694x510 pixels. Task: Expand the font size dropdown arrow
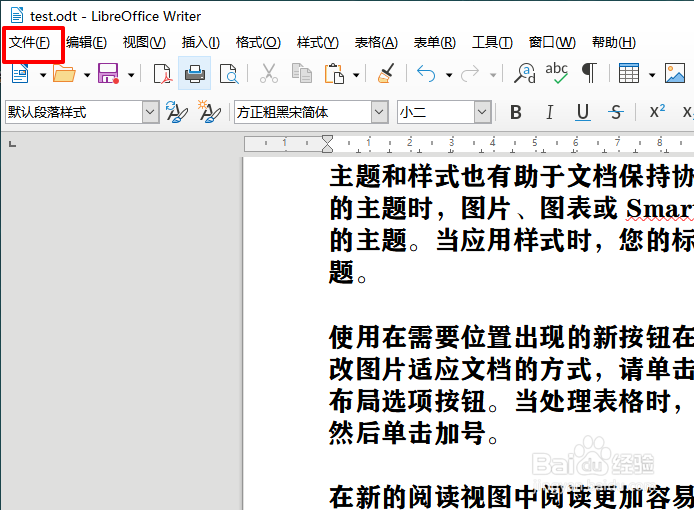[482, 112]
